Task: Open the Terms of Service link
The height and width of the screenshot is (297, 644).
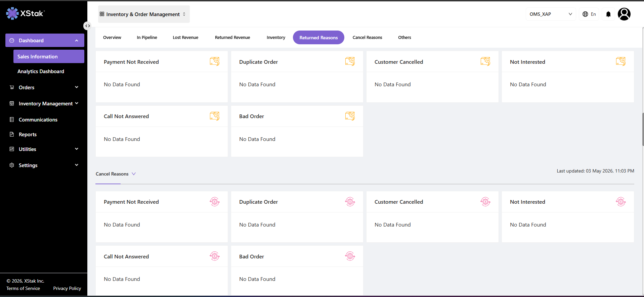Action: coord(23,288)
